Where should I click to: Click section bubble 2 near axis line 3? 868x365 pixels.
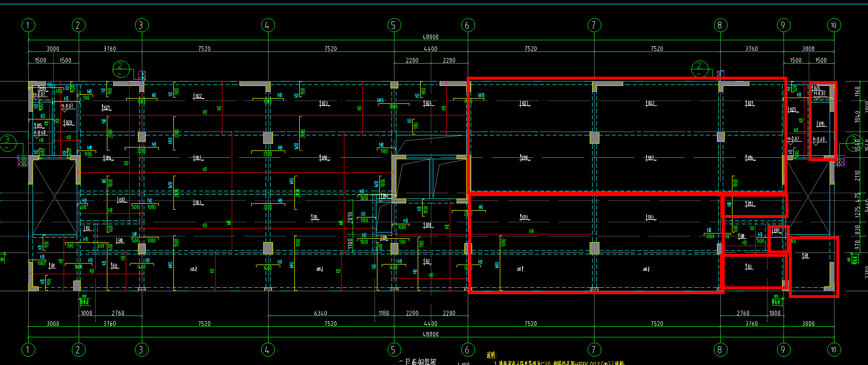pos(121,68)
